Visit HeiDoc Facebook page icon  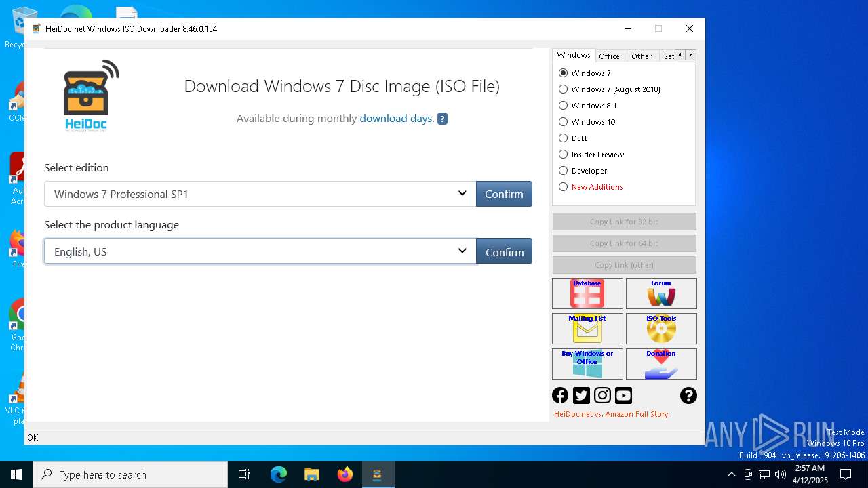[x=560, y=395]
